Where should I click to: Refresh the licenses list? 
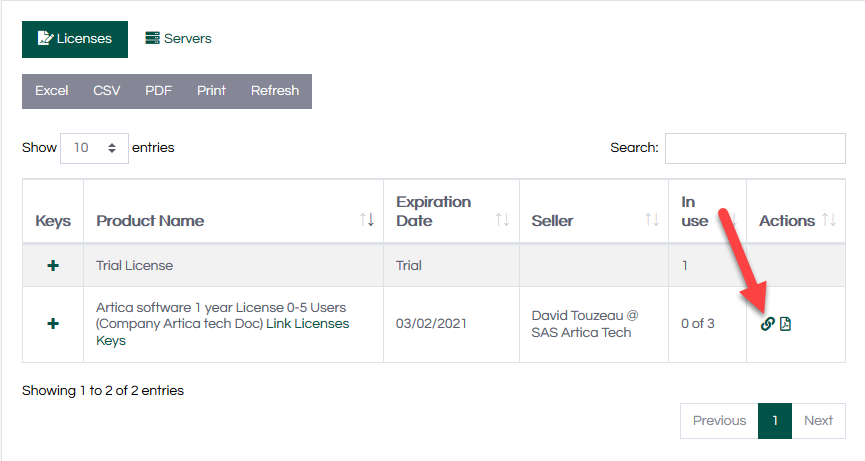[275, 90]
